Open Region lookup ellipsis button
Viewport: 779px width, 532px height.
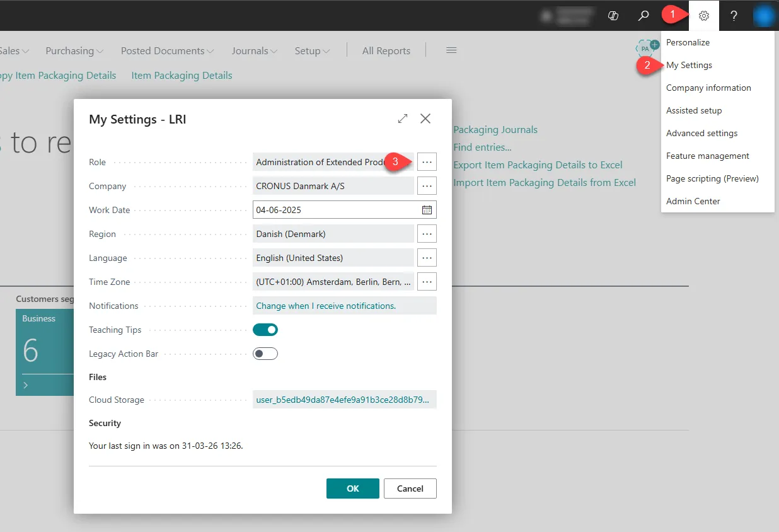(x=427, y=234)
